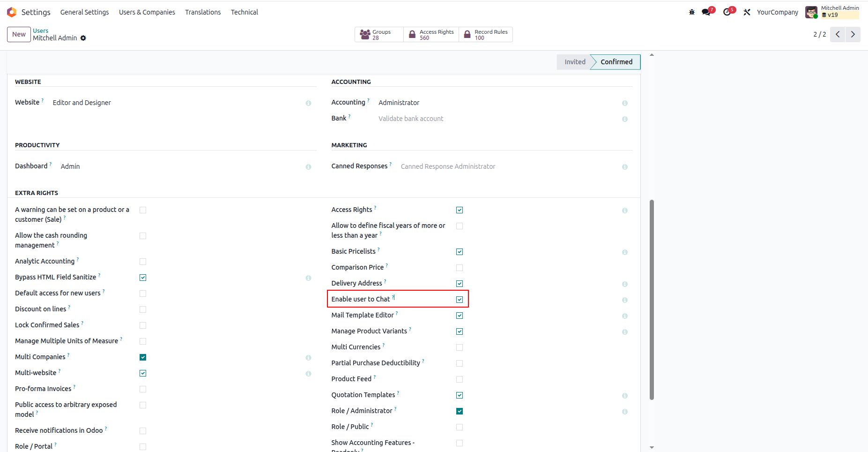Toggle Enable user to Chat checkbox
This screenshot has width=868, height=452.
coord(460,300)
